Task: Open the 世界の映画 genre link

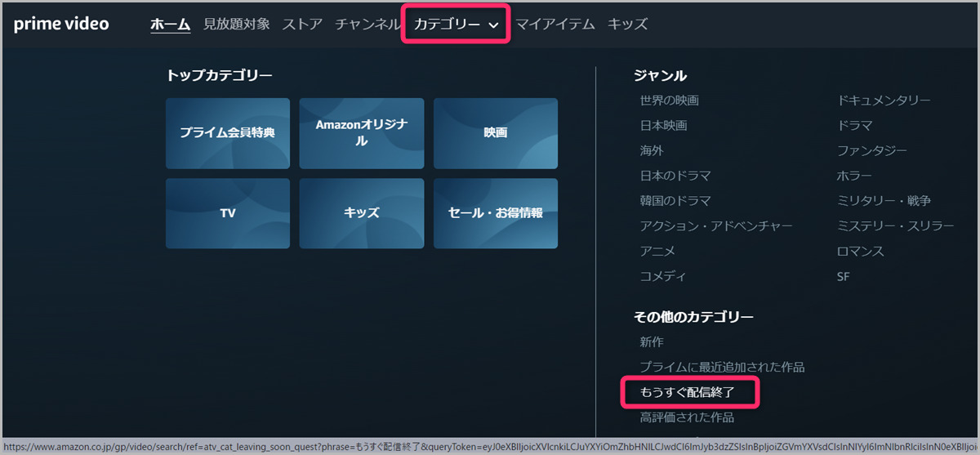Action: [670, 100]
